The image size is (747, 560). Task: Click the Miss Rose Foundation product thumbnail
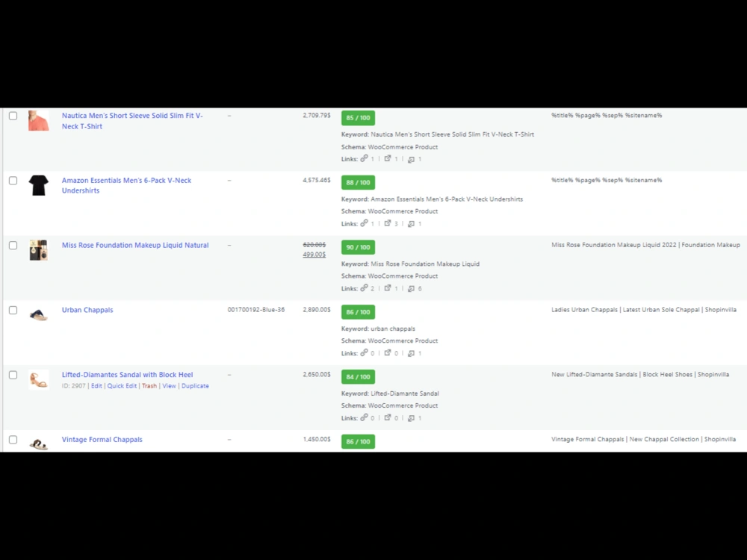coord(39,250)
